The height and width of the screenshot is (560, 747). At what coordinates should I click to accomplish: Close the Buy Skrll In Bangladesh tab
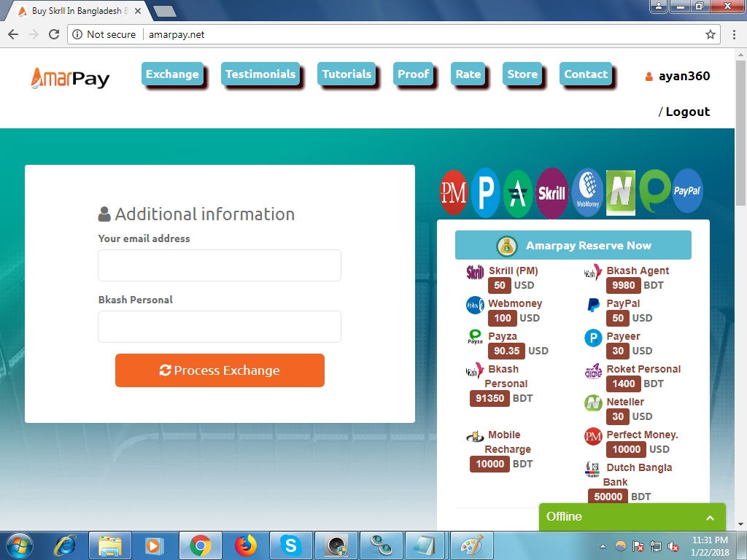(138, 10)
